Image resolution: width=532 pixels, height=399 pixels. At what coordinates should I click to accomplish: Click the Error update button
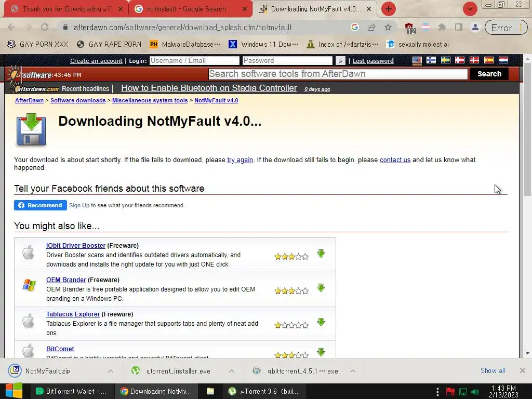[506, 28]
